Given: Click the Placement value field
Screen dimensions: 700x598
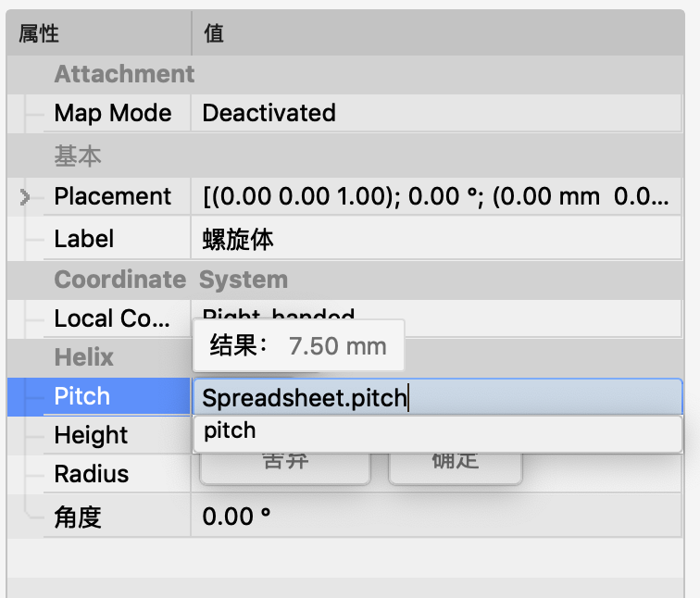Looking at the screenshot, I should [x=435, y=196].
